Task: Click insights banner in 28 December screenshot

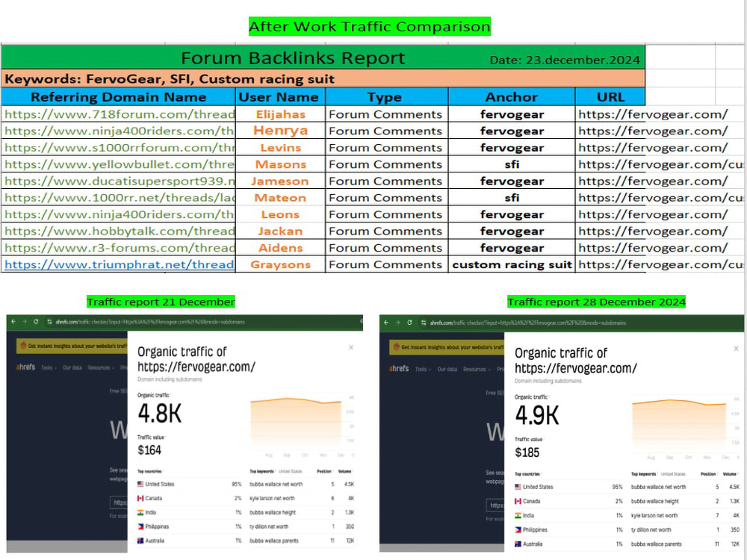Action: [447, 347]
